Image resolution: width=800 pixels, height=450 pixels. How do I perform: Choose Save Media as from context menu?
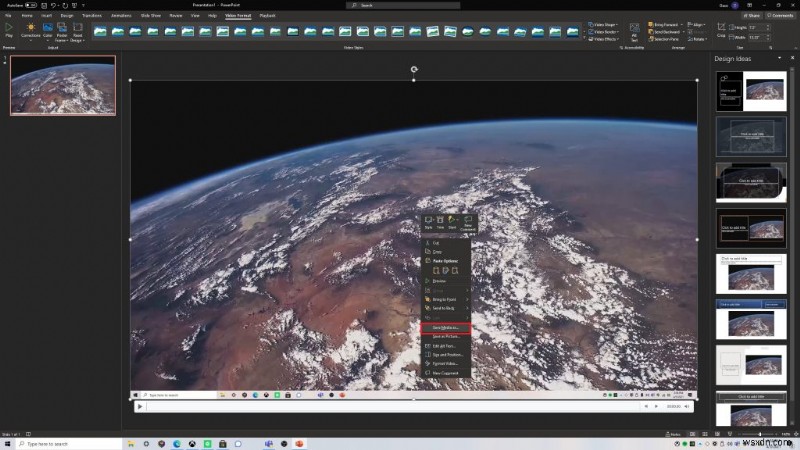click(445, 328)
